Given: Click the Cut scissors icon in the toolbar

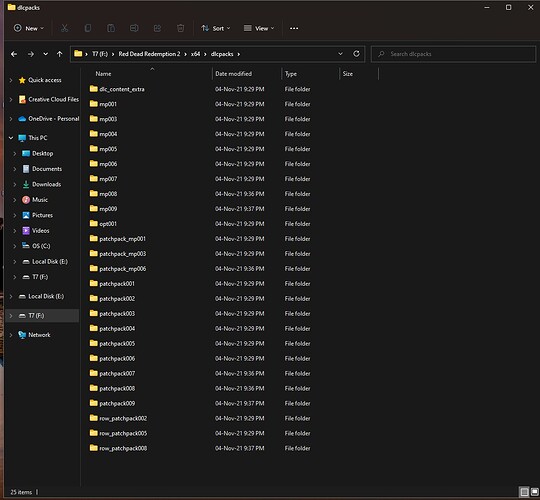Looking at the screenshot, I should pyautogui.click(x=64, y=28).
